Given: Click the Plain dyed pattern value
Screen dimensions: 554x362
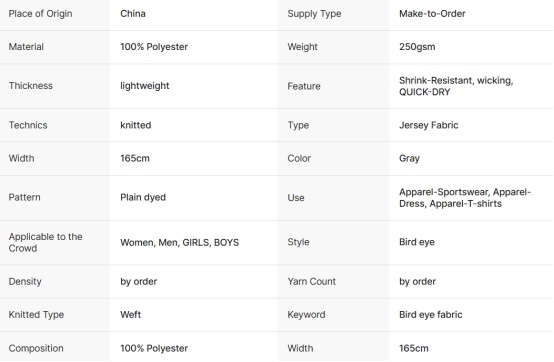Looking at the screenshot, I should click(143, 197).
